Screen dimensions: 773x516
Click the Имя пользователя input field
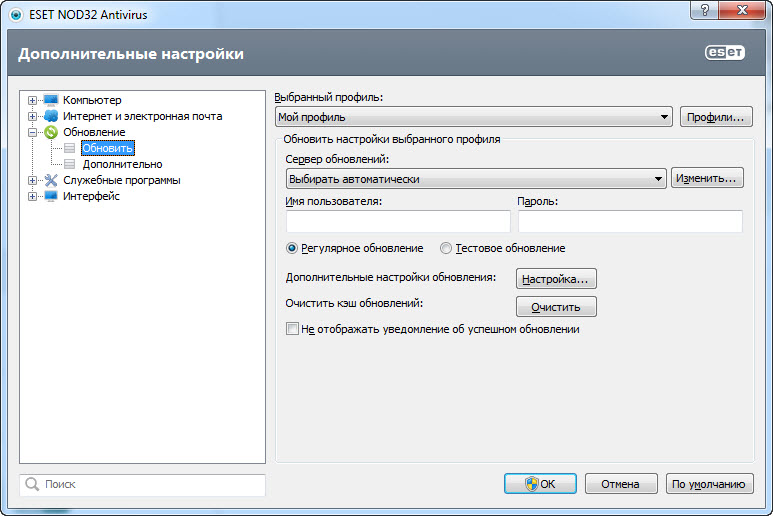click(398, 221)
